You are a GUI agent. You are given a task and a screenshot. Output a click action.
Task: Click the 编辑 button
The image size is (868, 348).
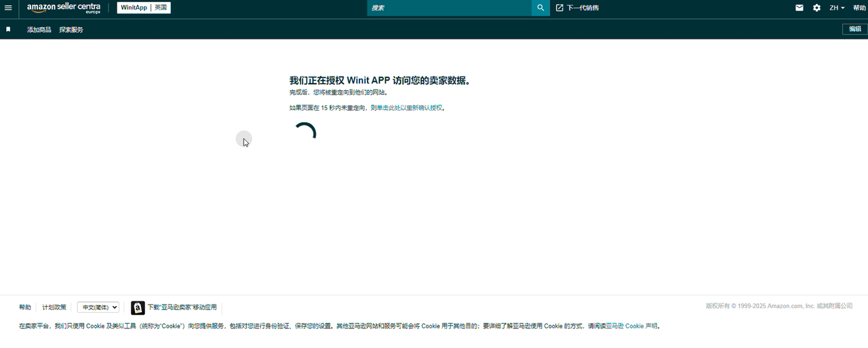[x=854, y=29]
